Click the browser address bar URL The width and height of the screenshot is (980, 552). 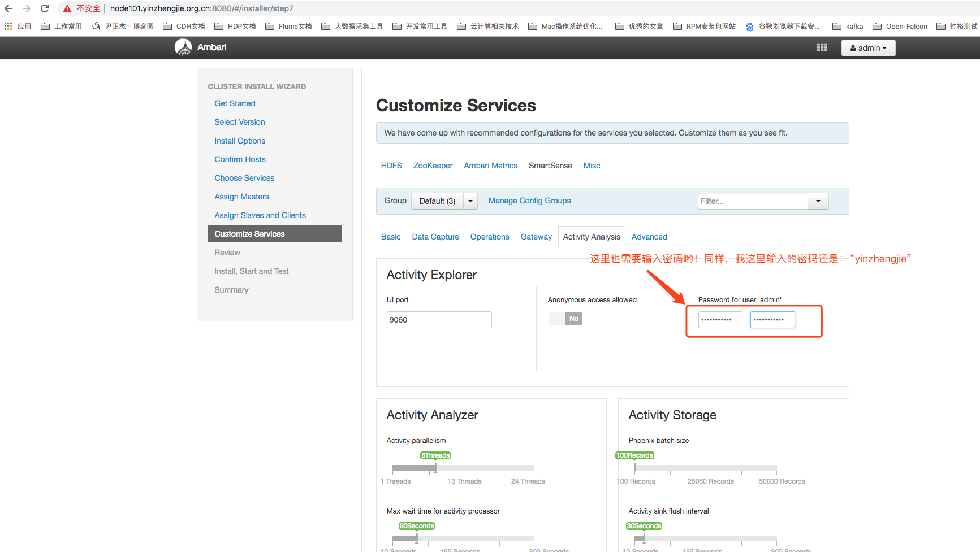201,8
